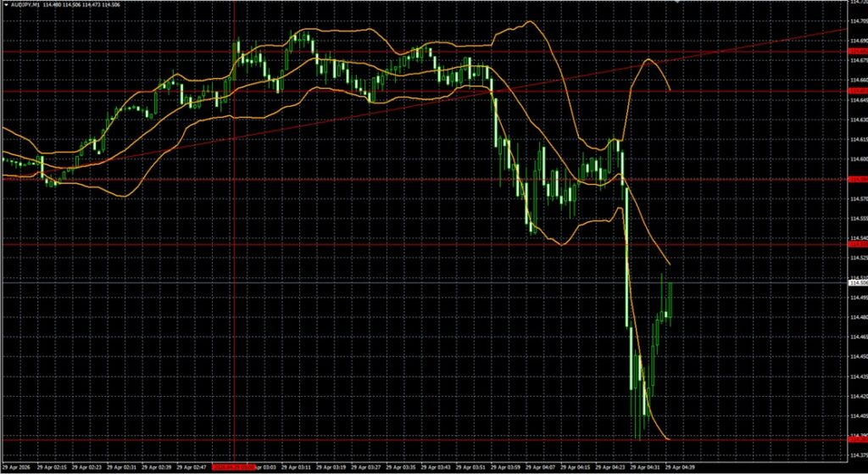Select the red price tag just above 114.525
This screenshot has height=474, width=868.
(858, 244)
